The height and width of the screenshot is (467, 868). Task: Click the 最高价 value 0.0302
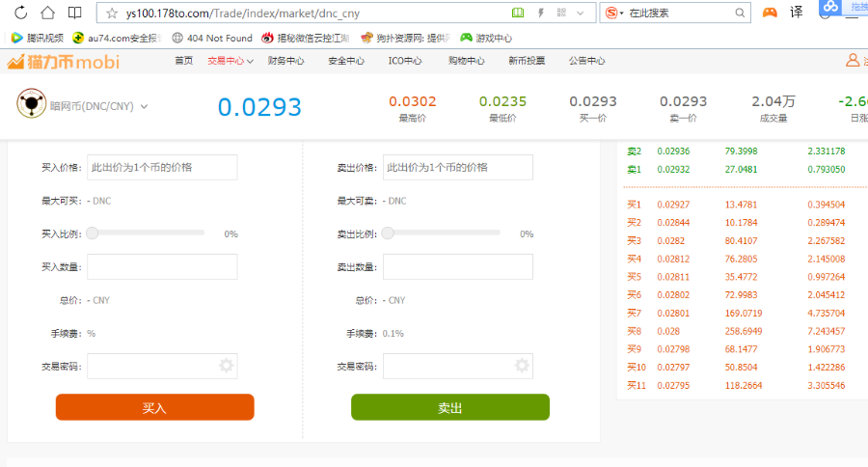pos(413,101)
